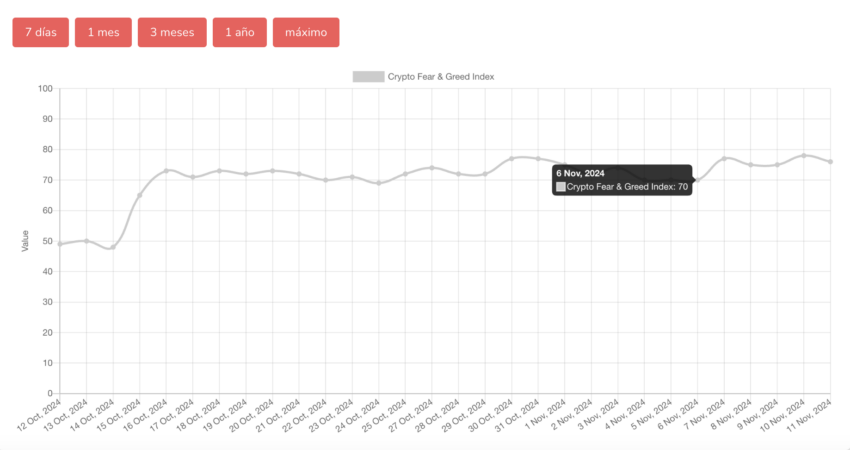Select the máximo range button
This screenshot has width=850, height=450.
[x=306, y=33]
